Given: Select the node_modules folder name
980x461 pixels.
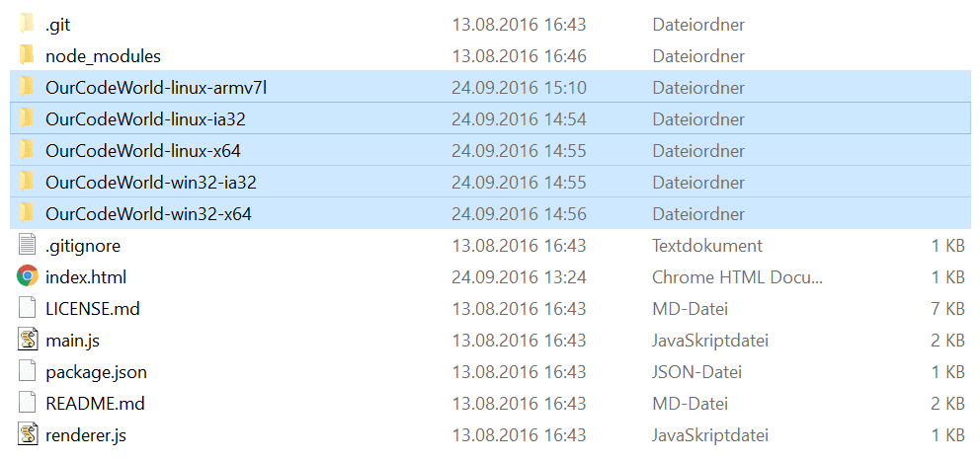Looking at the screenshot, I should click(x=103, y=56).
